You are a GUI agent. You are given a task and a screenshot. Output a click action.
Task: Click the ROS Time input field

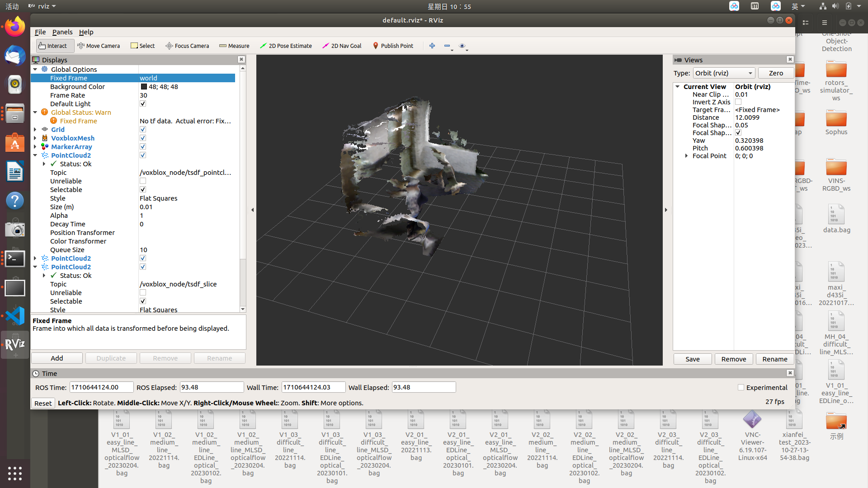pyautogui.click(x=101, y=387)
